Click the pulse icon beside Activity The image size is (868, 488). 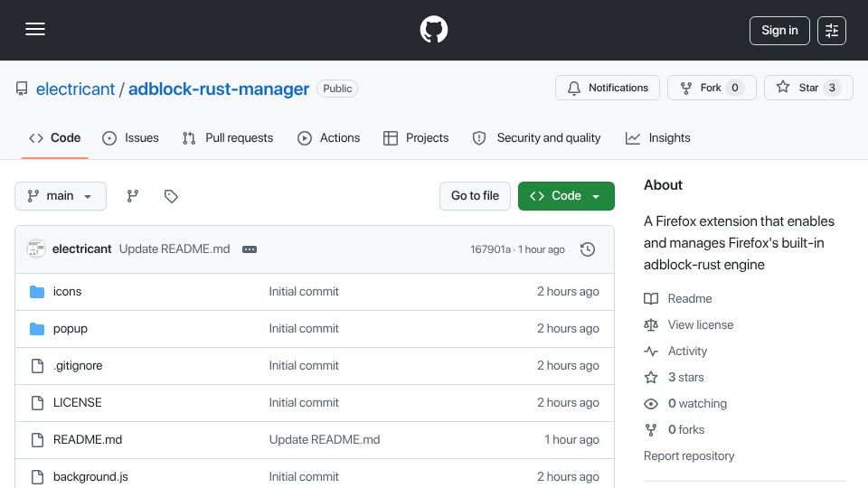coord(651,352)
